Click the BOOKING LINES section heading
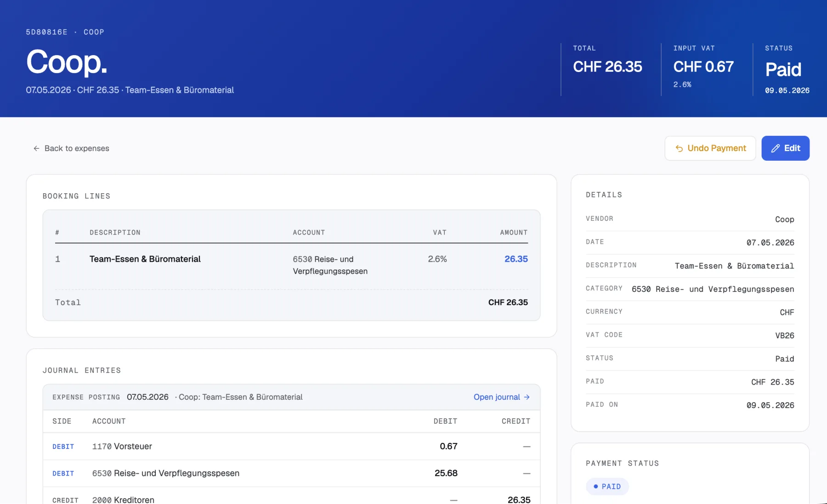Viewport: 827px width, 504px height. pyautogui.click(x=76, y=196)
